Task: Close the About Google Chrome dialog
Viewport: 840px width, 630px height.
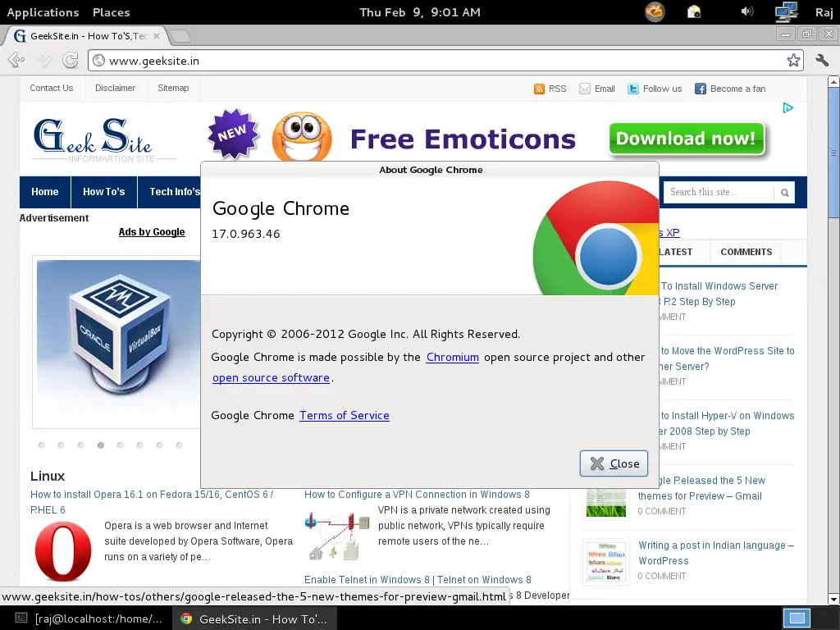Action: pos(614,463)
